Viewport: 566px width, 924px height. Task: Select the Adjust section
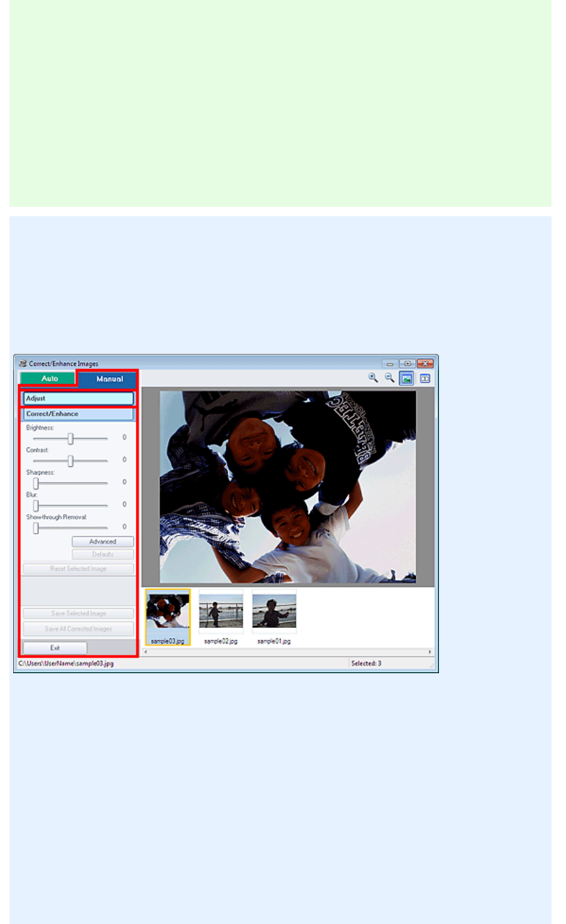[79, 399]
